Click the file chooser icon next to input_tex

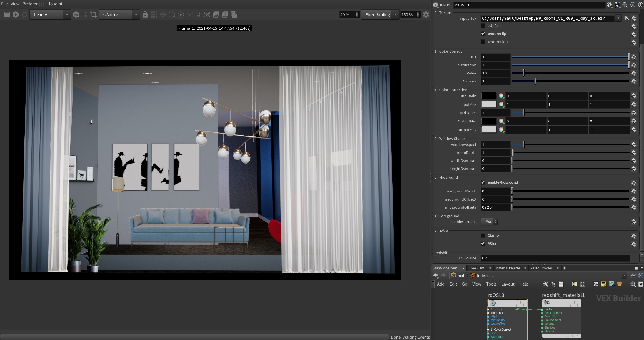coord(626,18)
